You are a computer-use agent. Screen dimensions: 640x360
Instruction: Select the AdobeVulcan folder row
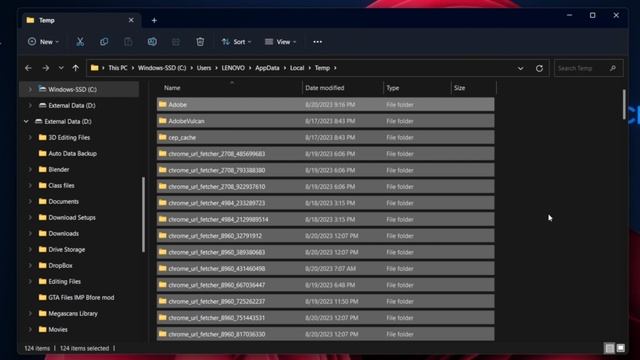coord(325,121)
